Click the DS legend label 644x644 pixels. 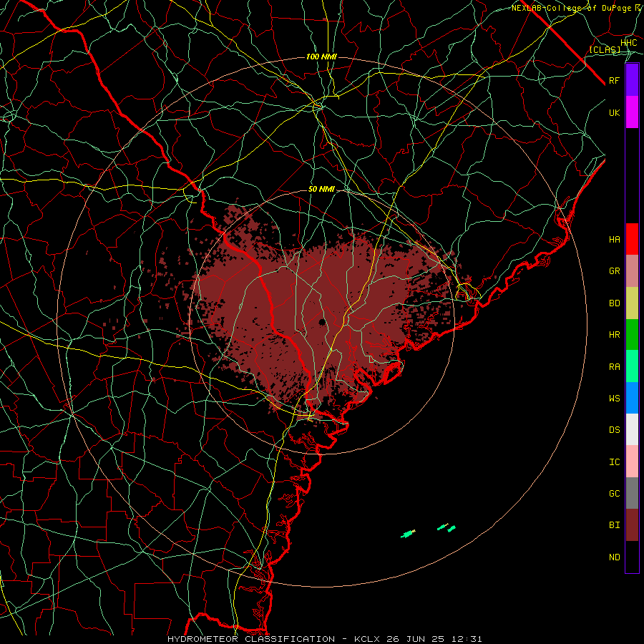(614, 430)
